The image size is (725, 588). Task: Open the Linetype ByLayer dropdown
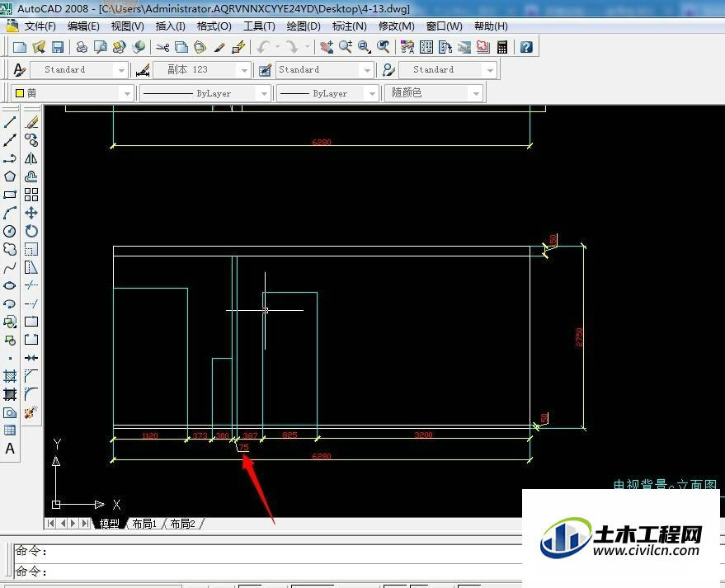pos(205,93)
